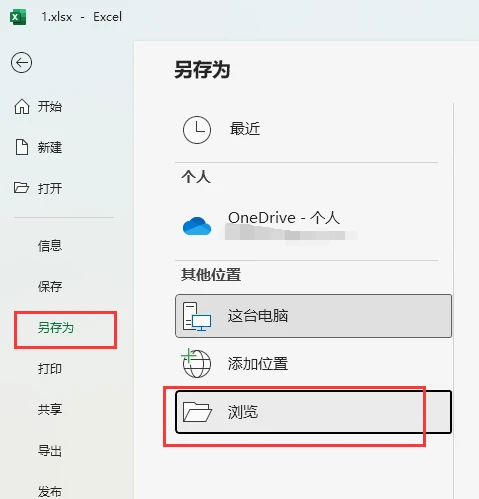Click the folder icon in 浏览

(197, 412)
